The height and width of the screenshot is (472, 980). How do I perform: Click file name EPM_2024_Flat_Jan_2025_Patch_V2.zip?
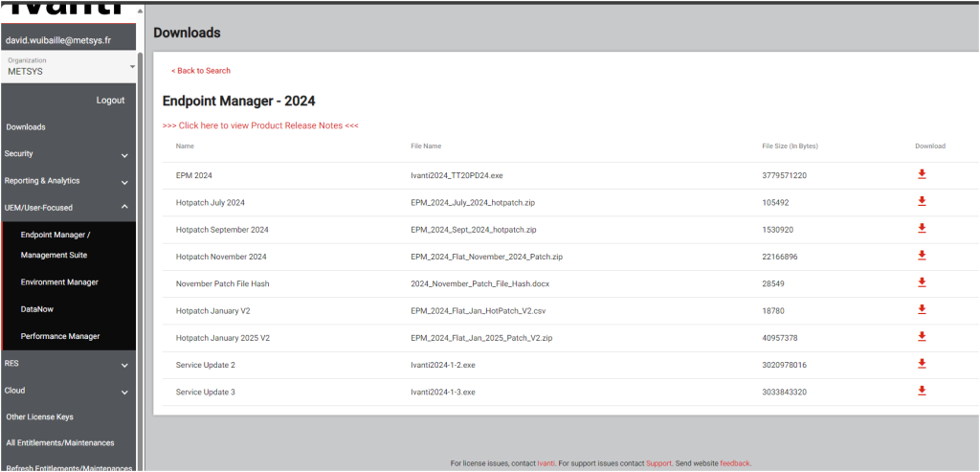tap(481, 338)
